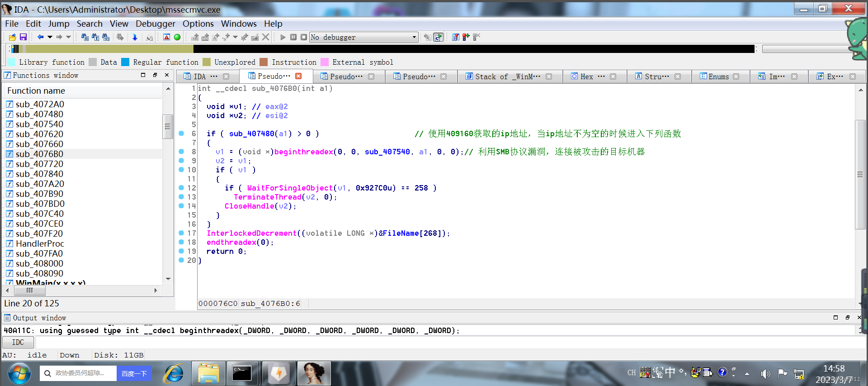
Task: Toggle breakpoint dot on line 12
Action: click(x=181, y=187)
